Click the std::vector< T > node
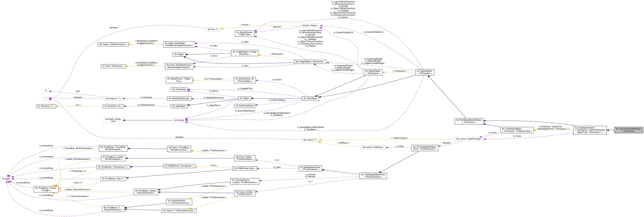Screen dimensions: 644x217 coord(310,140)
